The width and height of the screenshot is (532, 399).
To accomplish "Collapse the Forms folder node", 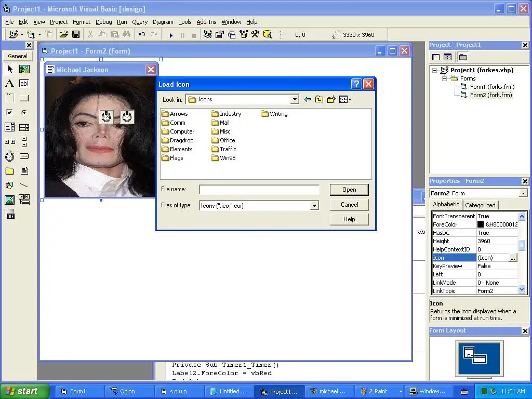I will [445, 78].
